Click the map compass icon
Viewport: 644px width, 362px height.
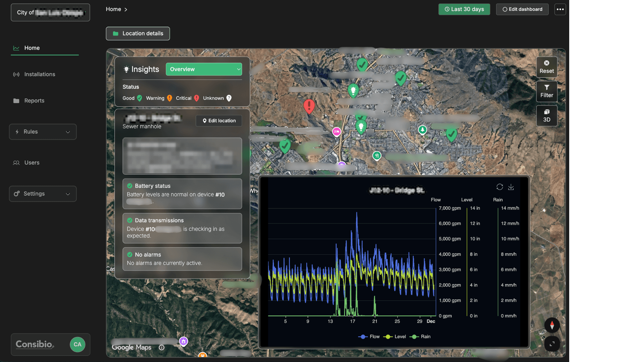(552, 325)
